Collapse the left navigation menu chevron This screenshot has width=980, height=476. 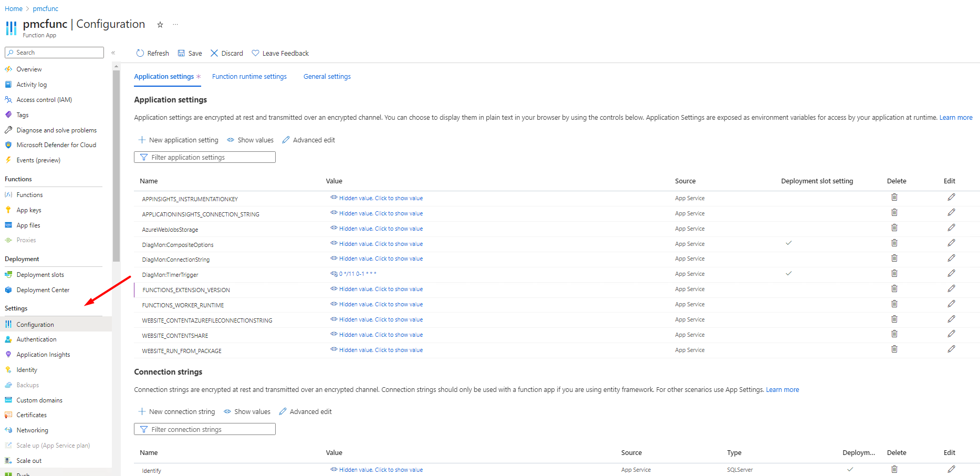[x=113, y=53]
